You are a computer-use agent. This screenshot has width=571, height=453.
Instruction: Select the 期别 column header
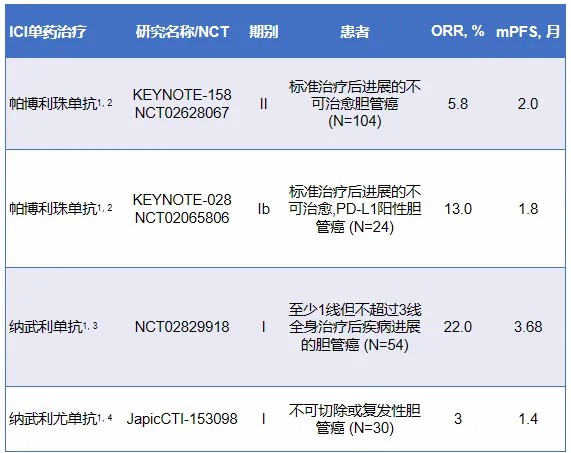(x=264, y=32)
